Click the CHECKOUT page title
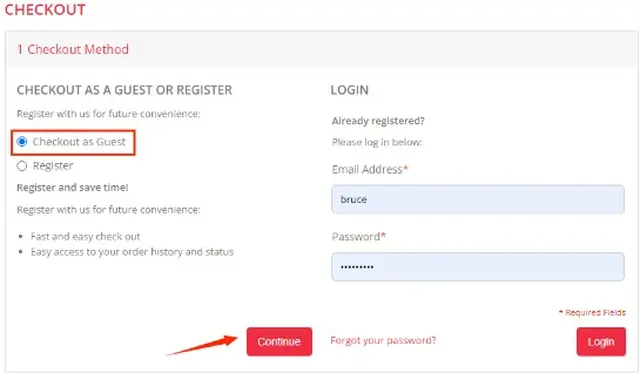 coord(45,9)
